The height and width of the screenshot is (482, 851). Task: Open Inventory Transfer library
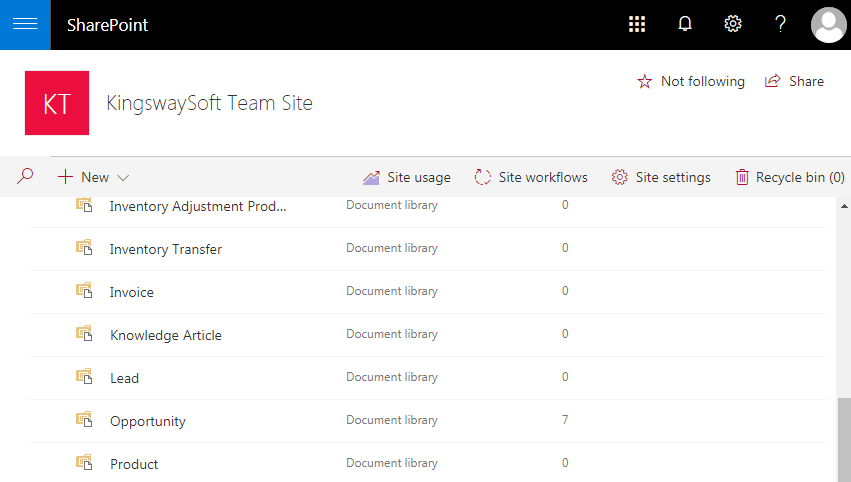click(x=166, y=249)
